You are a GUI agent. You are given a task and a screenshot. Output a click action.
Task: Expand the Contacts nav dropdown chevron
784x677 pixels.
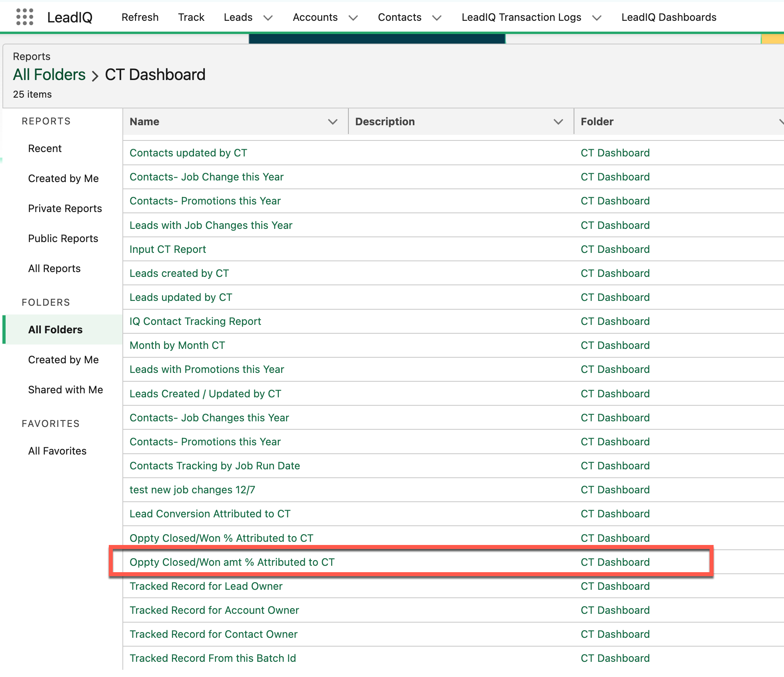coord(437,18)
